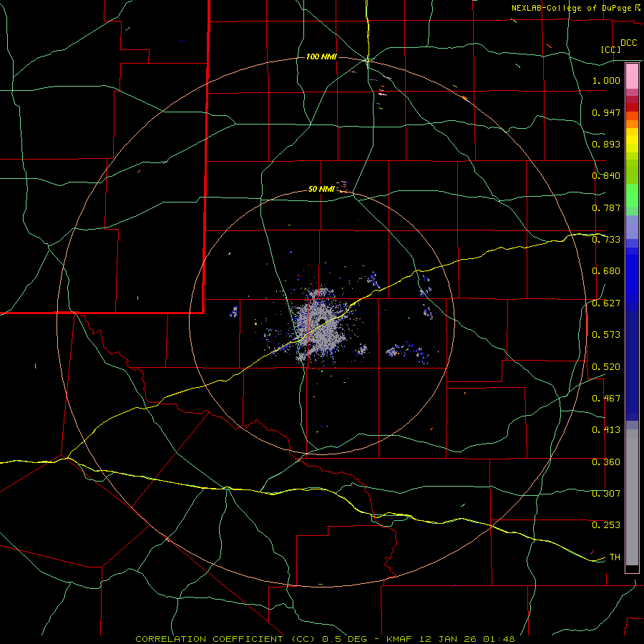
Task: Click the TH threshold label
Action: [x=615, y=557]
